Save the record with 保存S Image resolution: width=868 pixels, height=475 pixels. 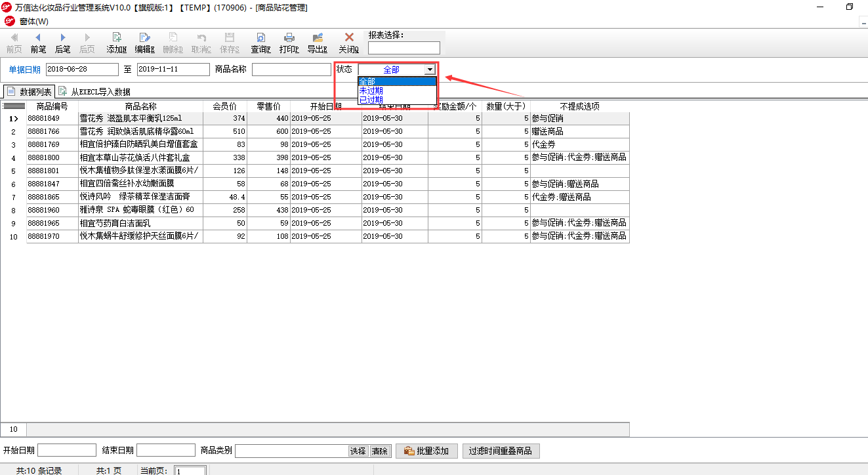[230, 43]
